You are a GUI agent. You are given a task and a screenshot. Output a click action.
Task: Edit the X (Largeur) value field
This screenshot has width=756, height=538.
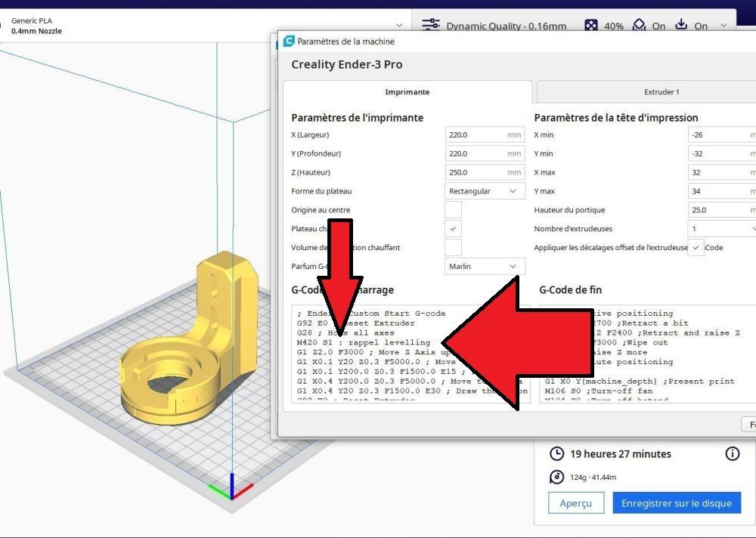point(485,134)
